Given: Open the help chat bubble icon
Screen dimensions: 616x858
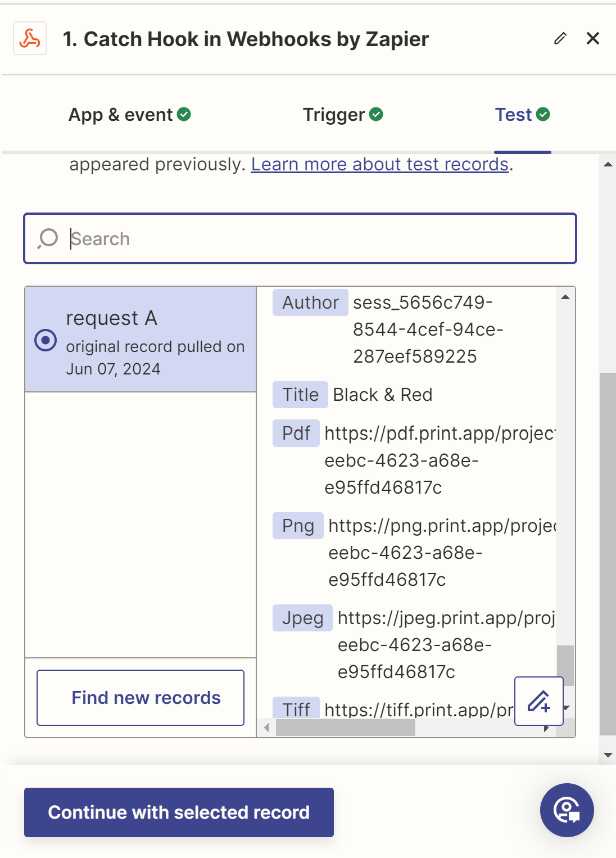Looking at the screenshot, I should tap(567, 810).
